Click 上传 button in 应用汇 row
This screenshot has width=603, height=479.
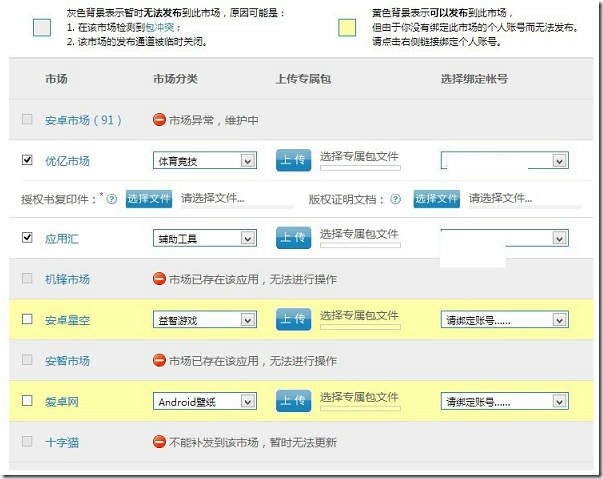coord(293,238)
